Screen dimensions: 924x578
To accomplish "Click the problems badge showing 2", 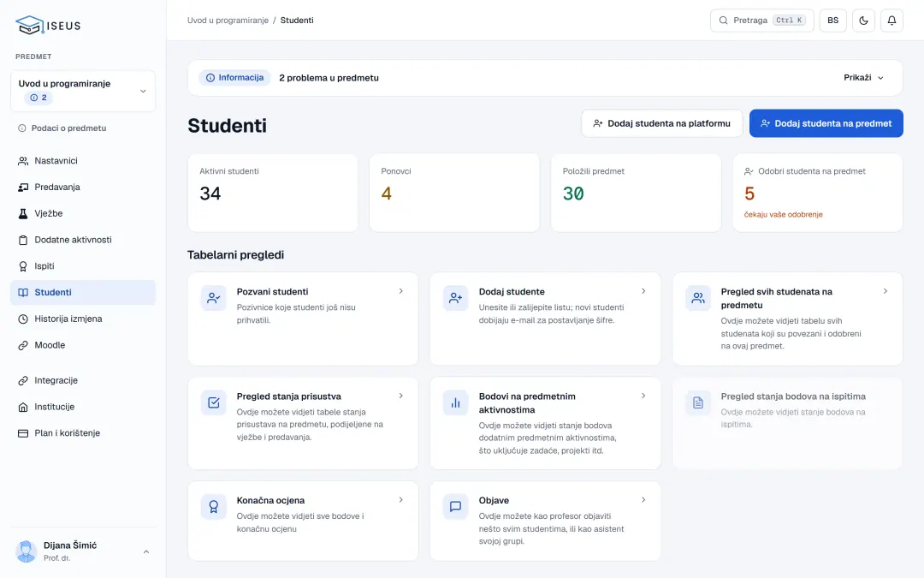I will 38,98.
